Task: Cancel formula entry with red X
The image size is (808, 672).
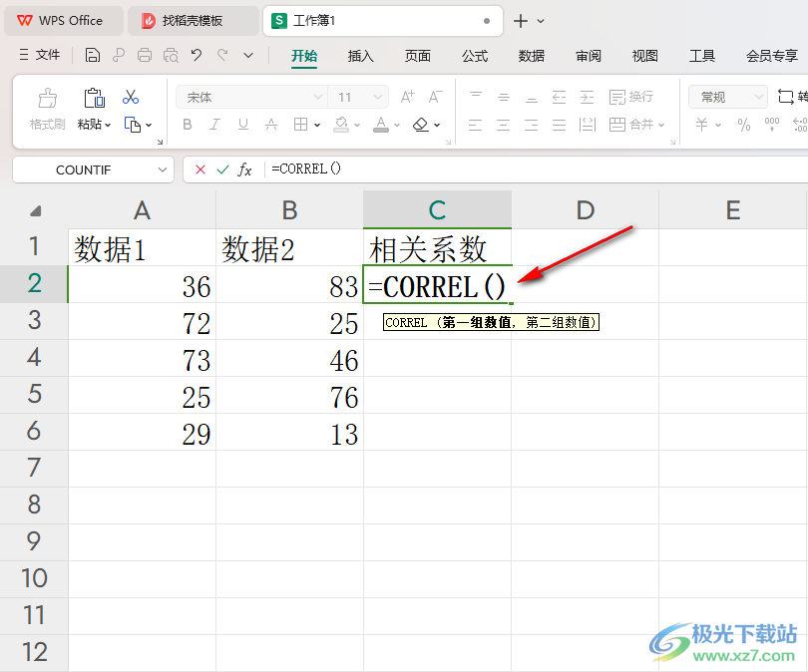Action: tap(201, 169)
